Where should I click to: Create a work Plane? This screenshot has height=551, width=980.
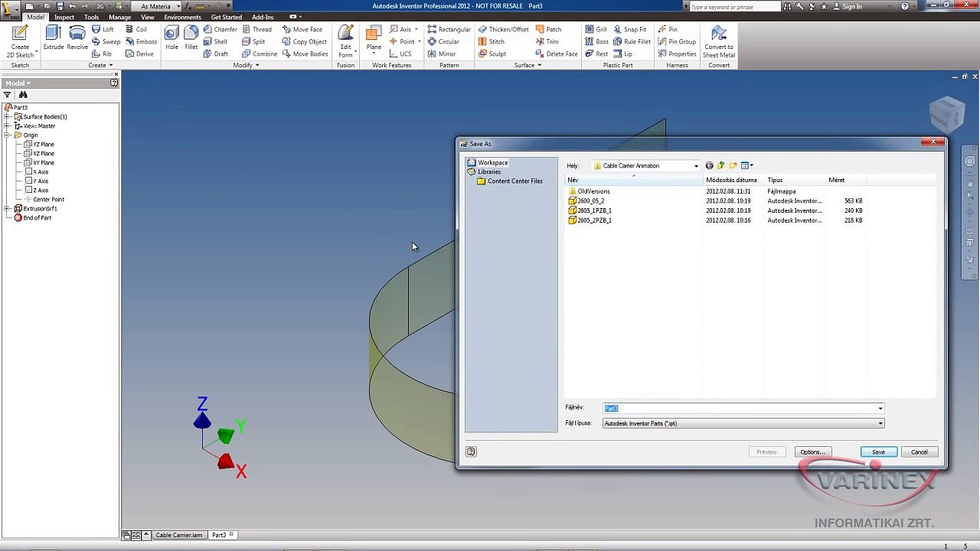pos(374,38)
